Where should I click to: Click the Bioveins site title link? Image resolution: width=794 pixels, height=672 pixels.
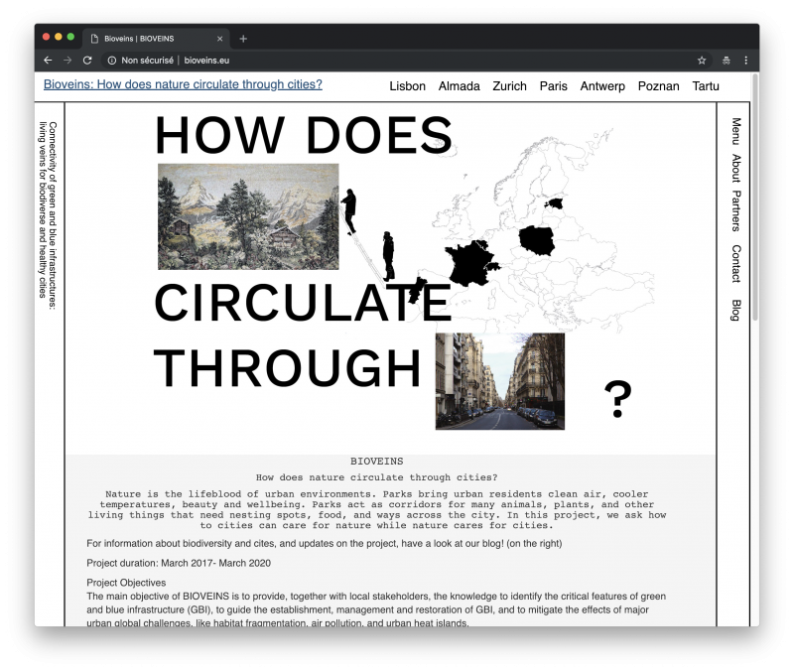(x=183, y=85)
